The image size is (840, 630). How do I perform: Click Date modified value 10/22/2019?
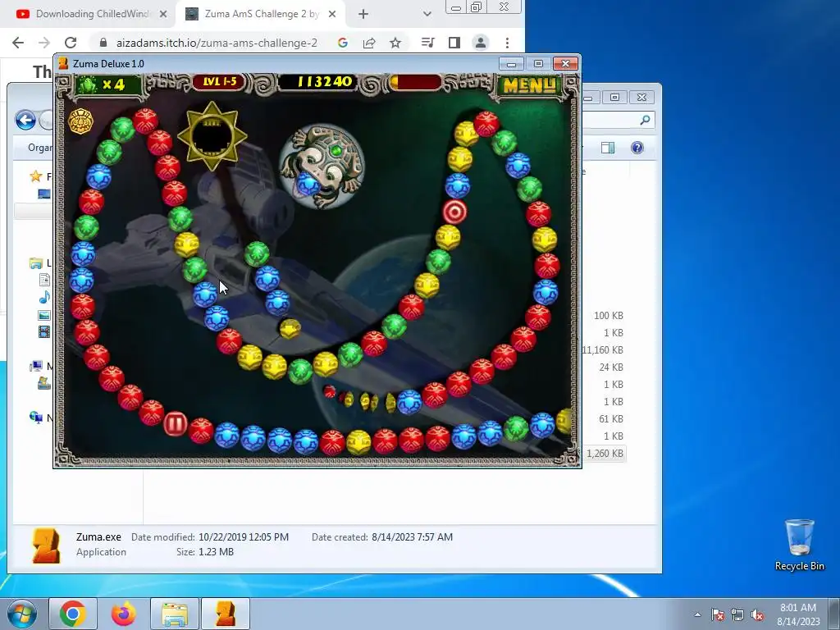(x=243, y=536)
